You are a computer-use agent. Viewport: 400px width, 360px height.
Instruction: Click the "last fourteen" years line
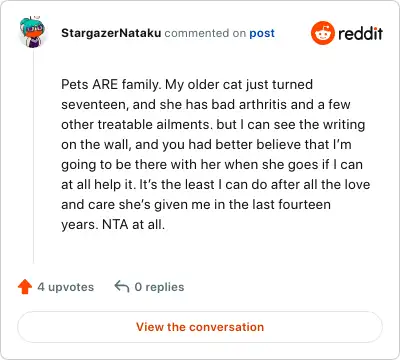coord(196,204)
